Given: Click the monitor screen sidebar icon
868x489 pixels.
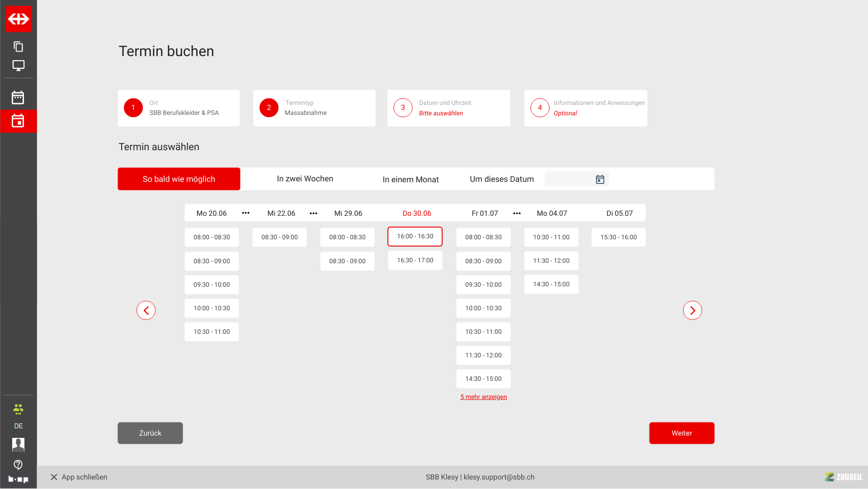Looking at the screenshot, I should click(18, 66).
